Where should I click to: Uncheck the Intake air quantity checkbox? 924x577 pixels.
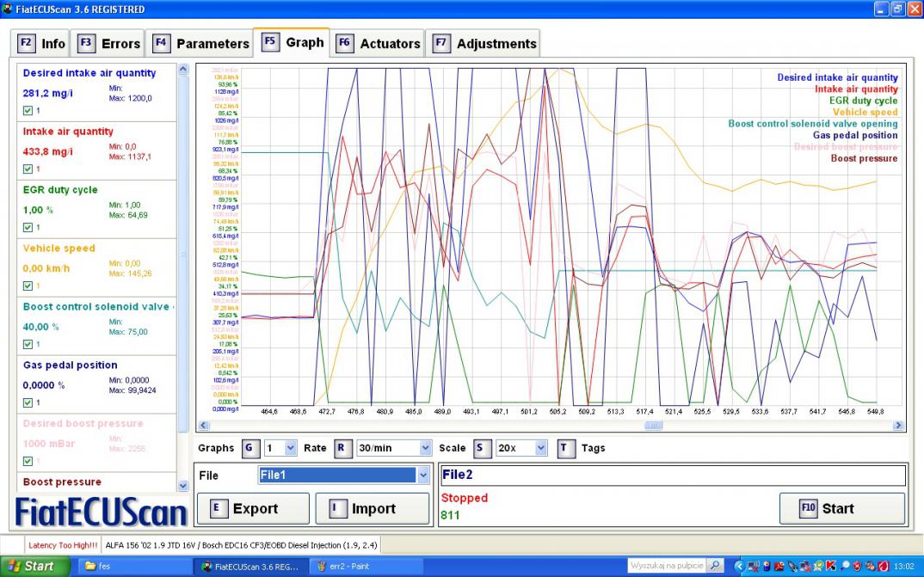point(28,169)
